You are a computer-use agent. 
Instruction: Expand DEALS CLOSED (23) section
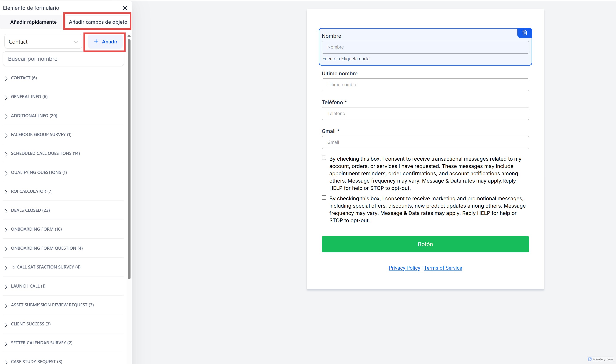(x=6, y=211)
